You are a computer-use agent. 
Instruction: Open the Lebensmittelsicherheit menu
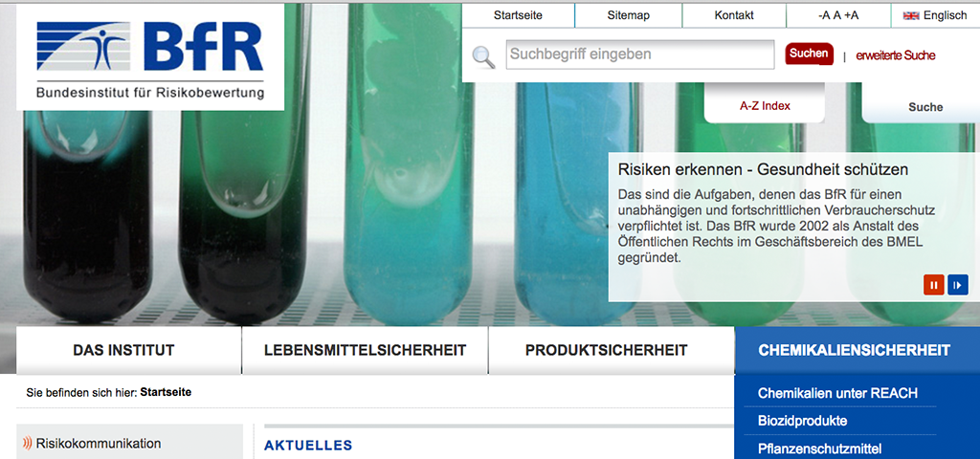click(x=365, y=350)
